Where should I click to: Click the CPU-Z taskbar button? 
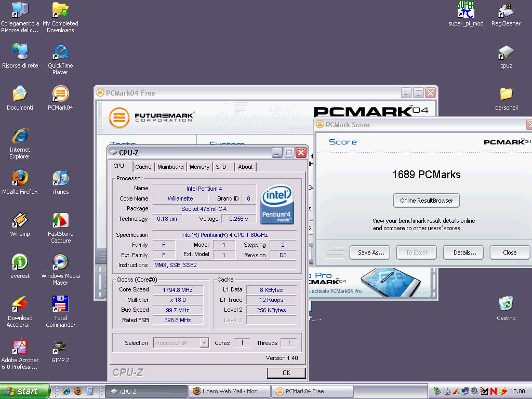click(x=146, y=391)
